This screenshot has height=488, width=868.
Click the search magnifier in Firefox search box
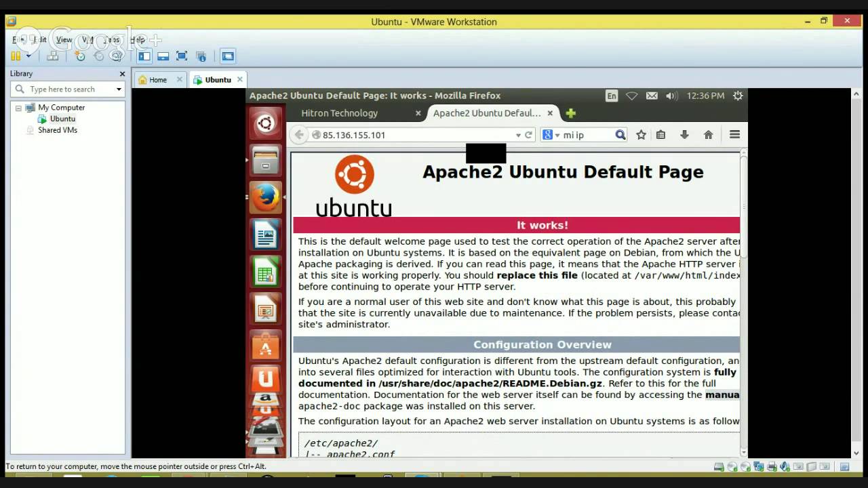coord(620,135)
